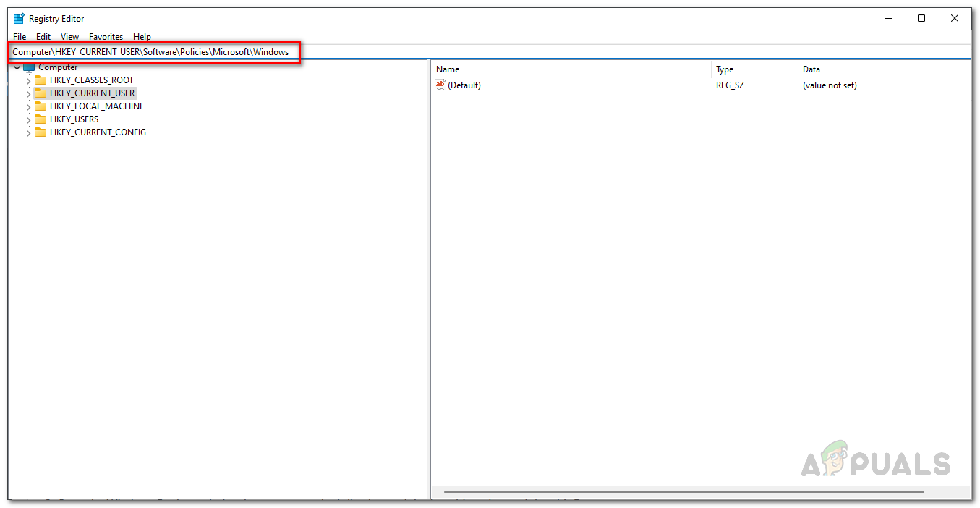Collapse the Computer tree node

[x=17, y=67]
